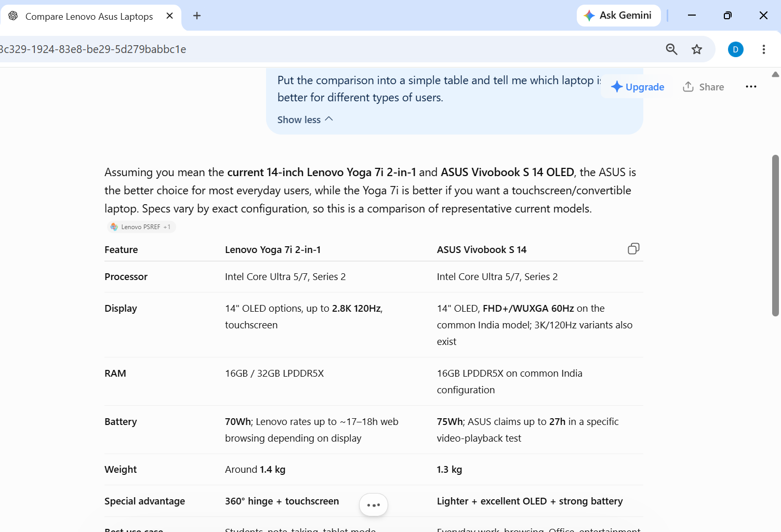Click the 'ASUS Vivobook S 14' column header

click(482, 250)
